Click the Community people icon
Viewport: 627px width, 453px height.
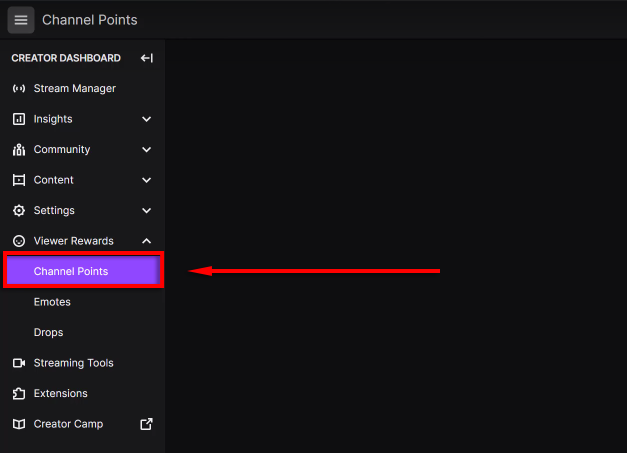pos(18,150)
